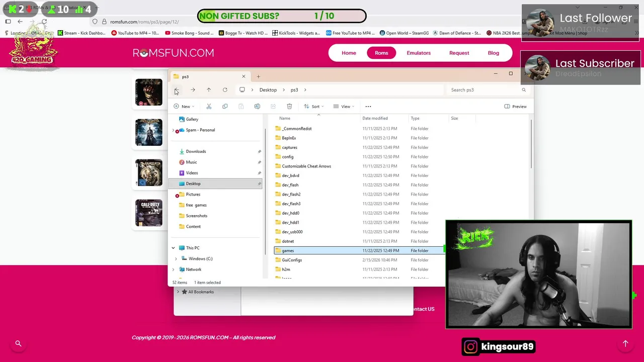Screen dimensions: 644x362
Task: Open Videos in quick access
Action: point(192,173)
